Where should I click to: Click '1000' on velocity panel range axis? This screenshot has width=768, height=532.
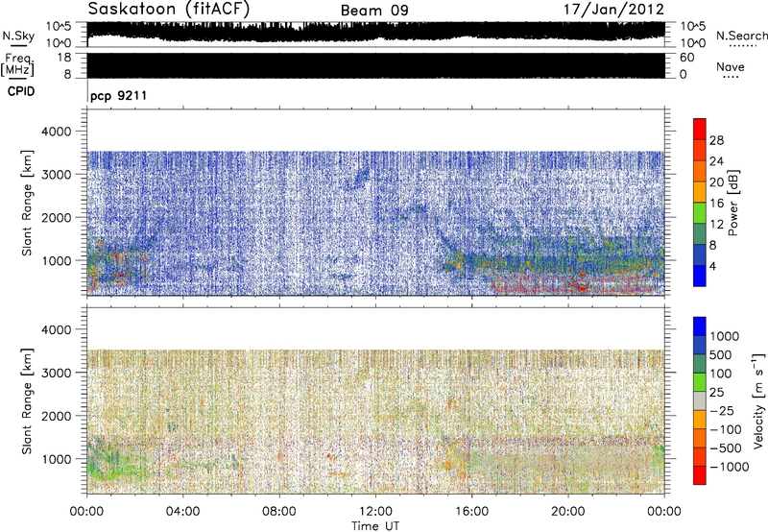click(x=57, y=459)
